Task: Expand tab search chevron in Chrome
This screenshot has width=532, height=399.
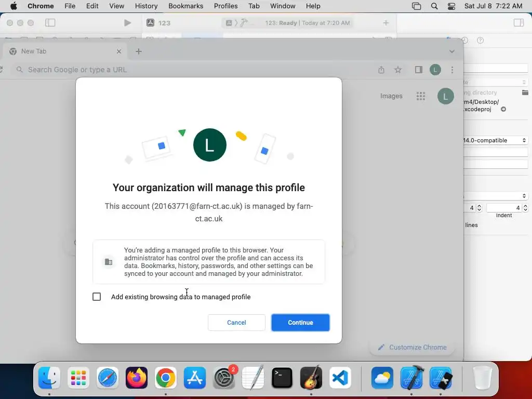Action: click(451, 51)
